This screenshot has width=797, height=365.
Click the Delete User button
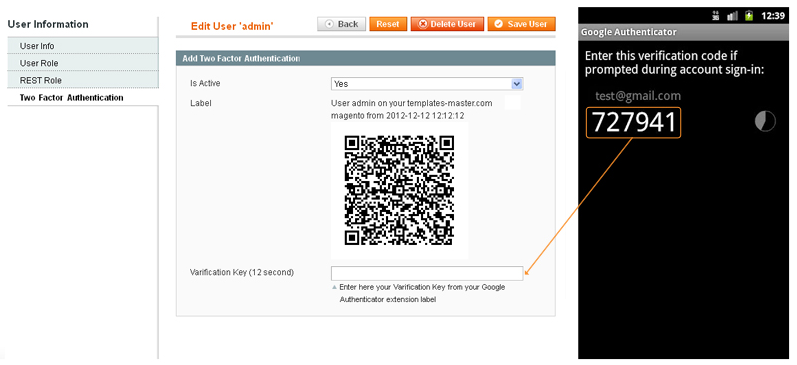pyautogui.click(x=447, y=24)
